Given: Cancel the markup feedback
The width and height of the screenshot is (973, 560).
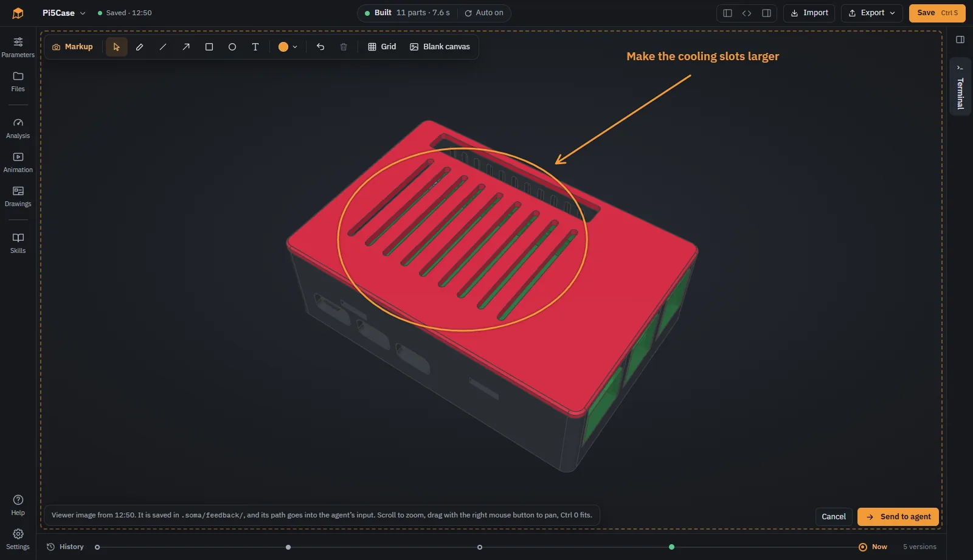Looking at the screenshot, I should click(x=834, y=517).
